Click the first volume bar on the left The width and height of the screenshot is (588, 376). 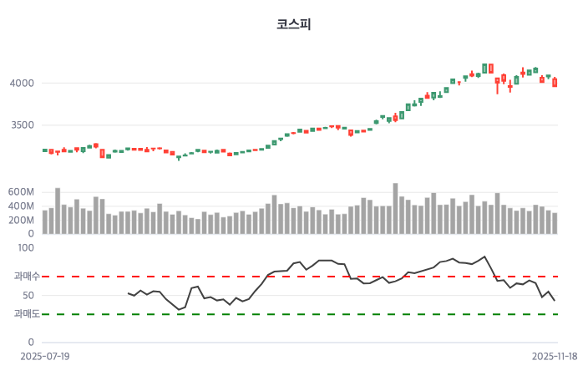pyautogui.click(x=45, y=222)
